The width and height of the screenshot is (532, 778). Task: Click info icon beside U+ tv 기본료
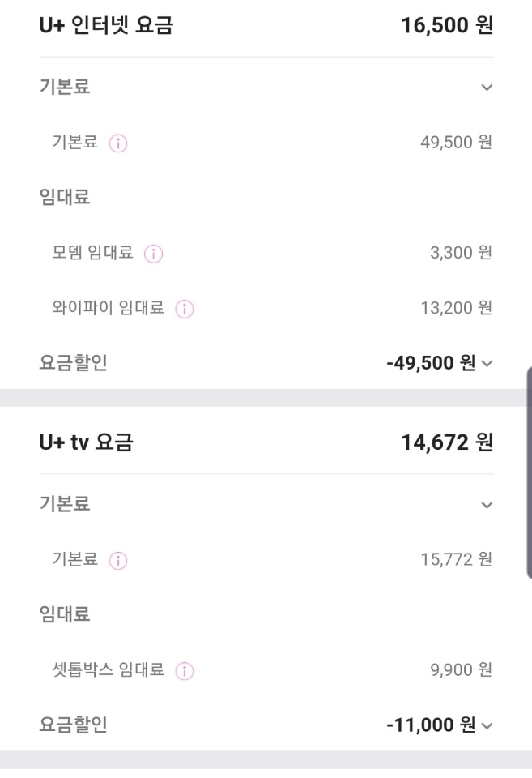click(x=118, y=560)
